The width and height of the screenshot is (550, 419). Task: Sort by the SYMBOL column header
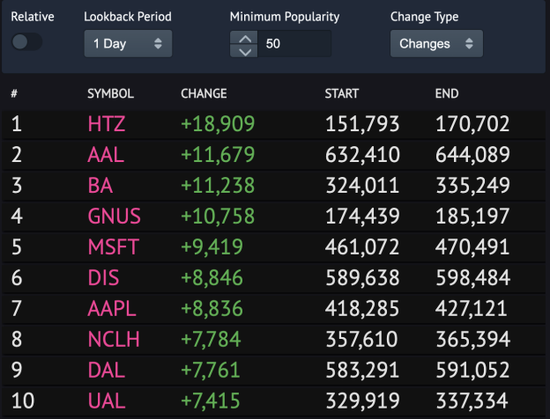tap(110, 94)
